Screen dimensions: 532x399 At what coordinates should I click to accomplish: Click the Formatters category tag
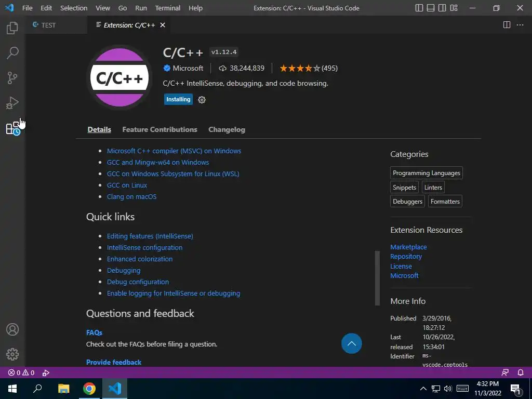[445, 201]
